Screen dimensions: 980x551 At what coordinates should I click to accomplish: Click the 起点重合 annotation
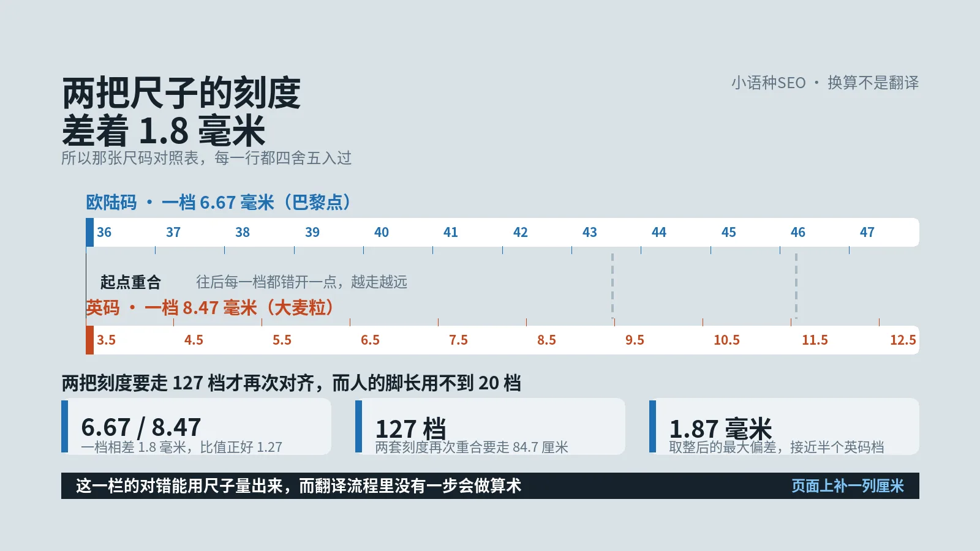(130, 282)
